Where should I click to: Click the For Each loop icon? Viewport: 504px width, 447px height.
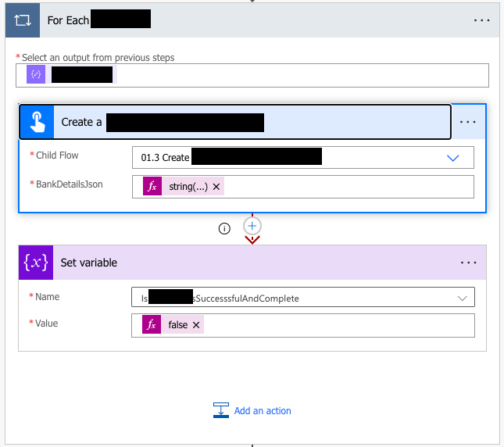point(21,20)
